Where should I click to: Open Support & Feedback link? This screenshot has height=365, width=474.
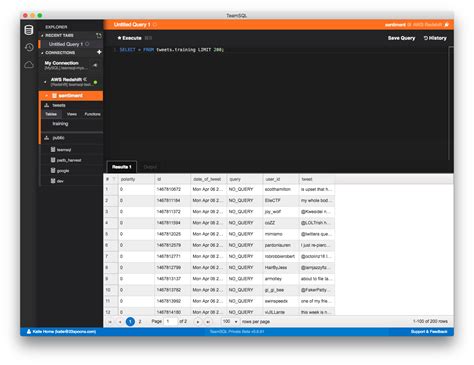click(x=429, y=332)
